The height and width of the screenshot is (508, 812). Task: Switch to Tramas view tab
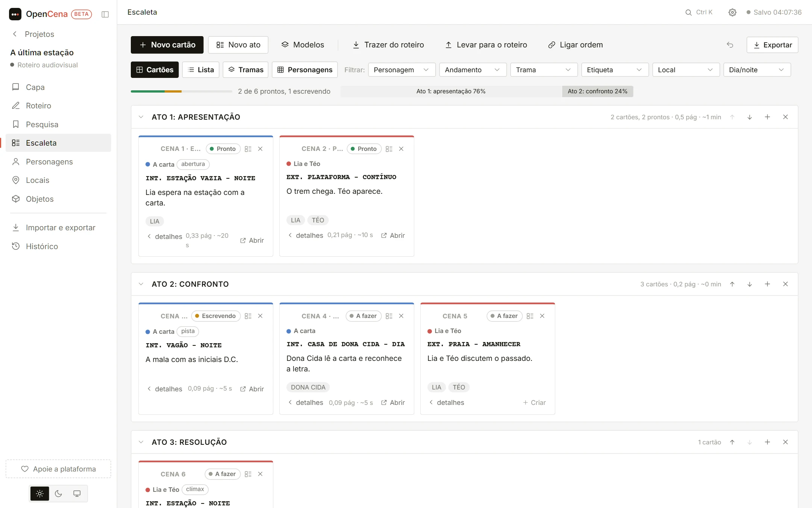coord(245,70)
